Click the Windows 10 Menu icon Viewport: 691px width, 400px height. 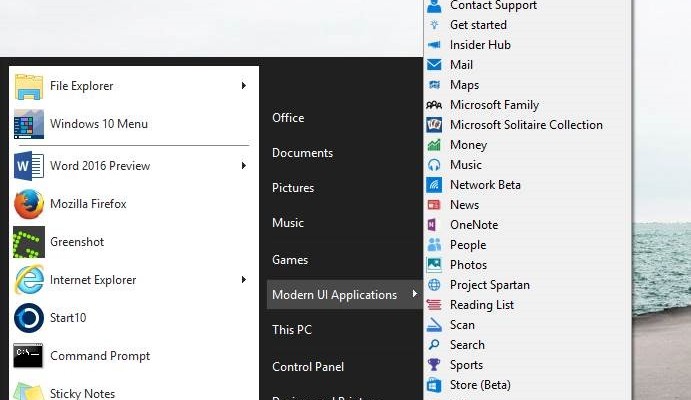click(x=29, y=124)
